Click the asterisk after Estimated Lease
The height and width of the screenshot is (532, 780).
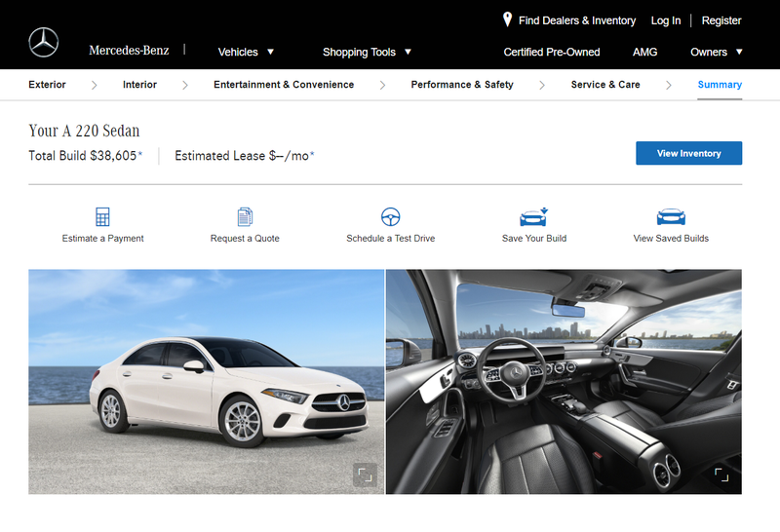tap(312, 154)
